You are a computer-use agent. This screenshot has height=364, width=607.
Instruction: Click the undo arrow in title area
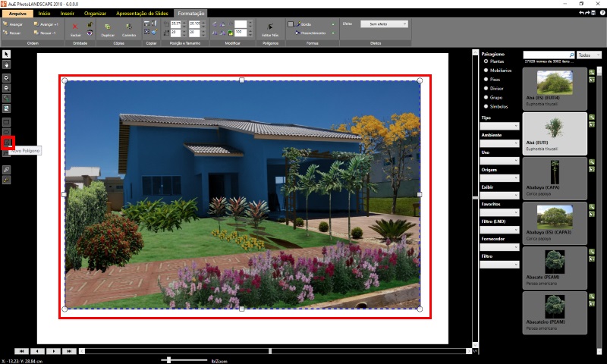click(581, 13)
